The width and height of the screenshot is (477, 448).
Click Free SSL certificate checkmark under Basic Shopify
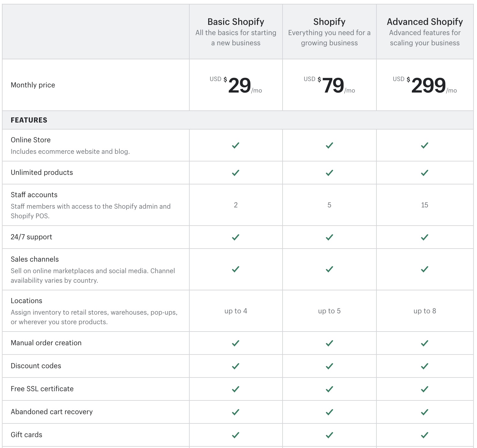pos(236,389)
